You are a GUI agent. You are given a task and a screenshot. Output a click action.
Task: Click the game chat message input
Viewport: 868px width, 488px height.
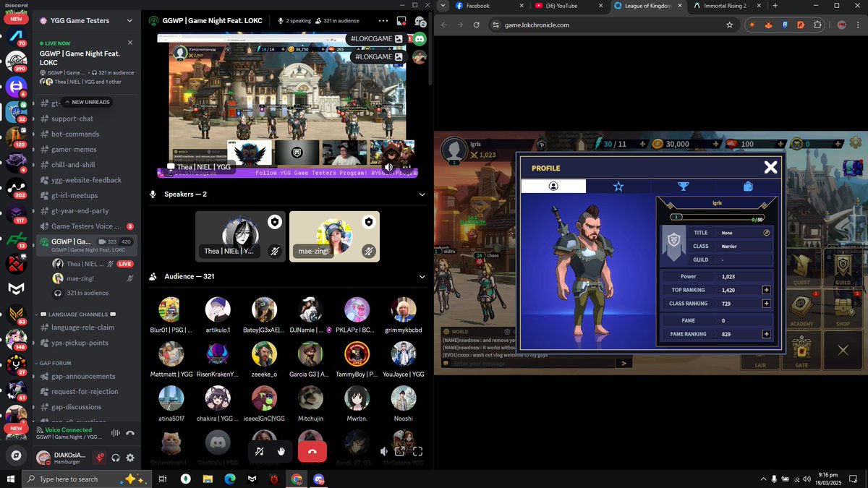[x=533, y=363]
